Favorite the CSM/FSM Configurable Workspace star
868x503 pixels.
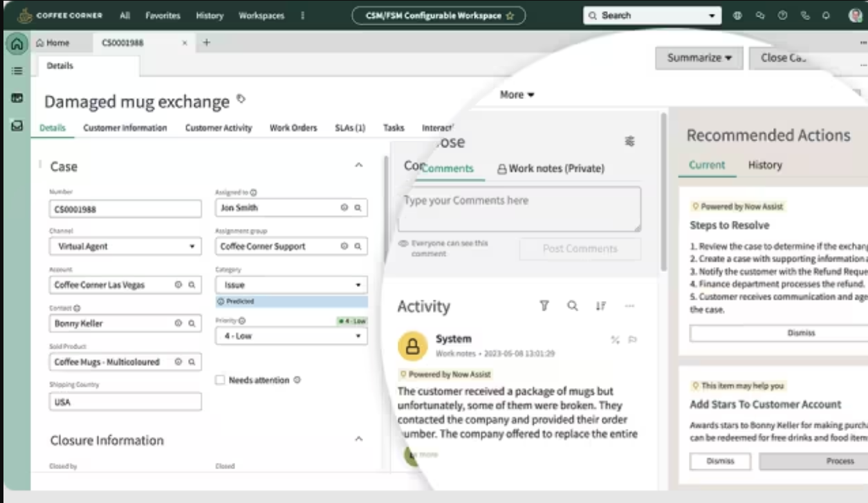(x=510, y=16)
